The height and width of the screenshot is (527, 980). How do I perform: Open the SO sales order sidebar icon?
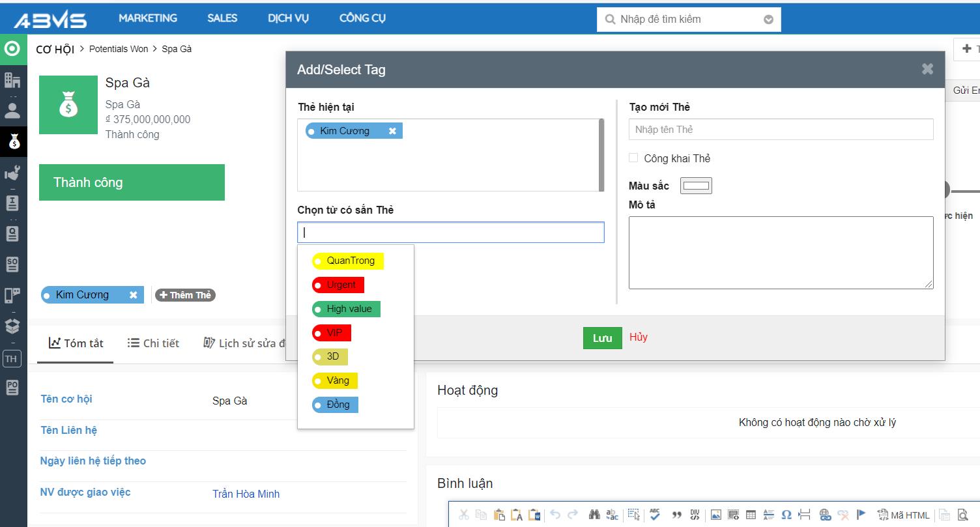pos(12,264)
